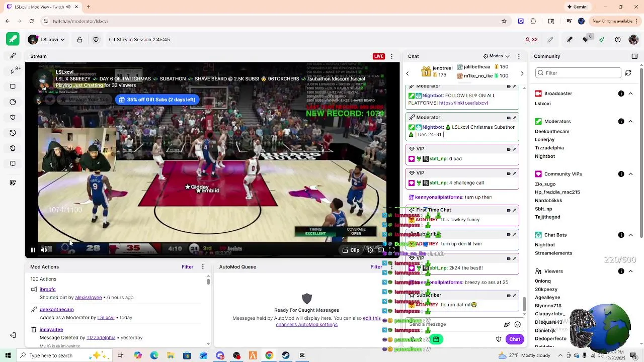
Task: Collapse the Community VIPs section
Action: [x=630, y=174]
